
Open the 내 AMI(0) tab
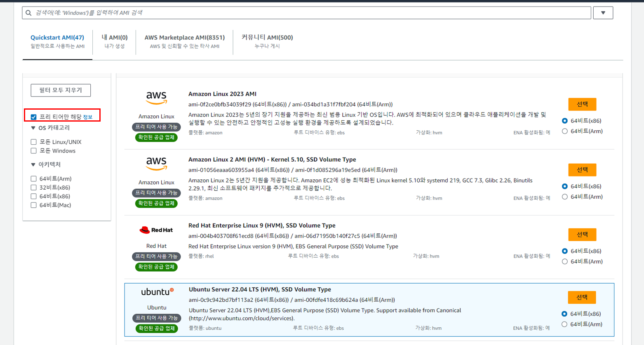[x=115, y=41]
